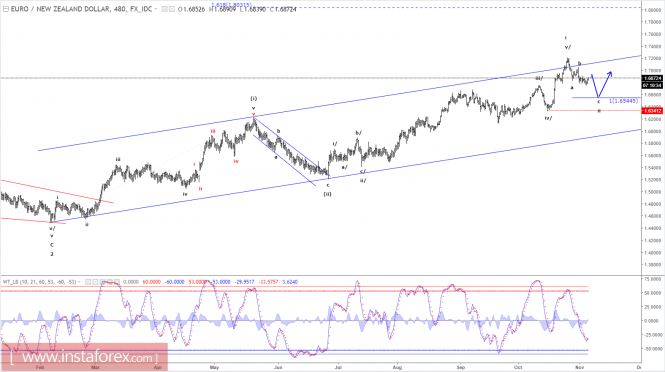This screenshot has width=665, height=372.
Task: Click the Oct label on time axis
Action: pyautogui.click(x=518, y=367)
